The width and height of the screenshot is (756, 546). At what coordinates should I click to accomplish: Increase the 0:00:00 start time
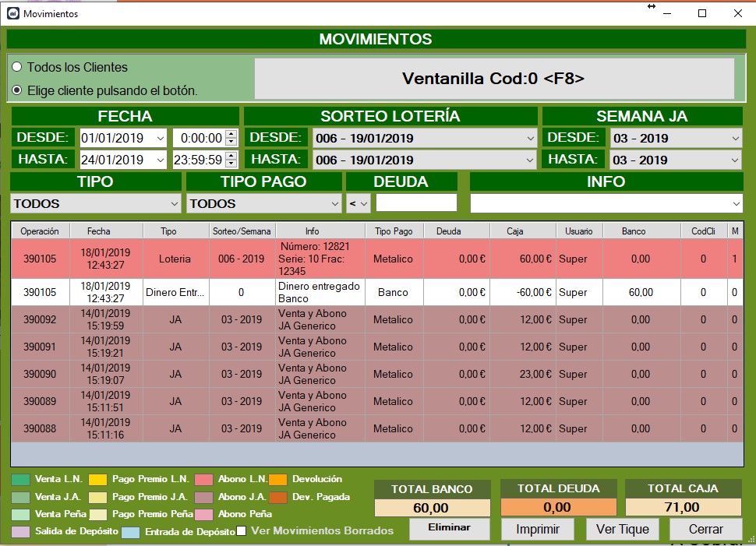coord(232,134)
